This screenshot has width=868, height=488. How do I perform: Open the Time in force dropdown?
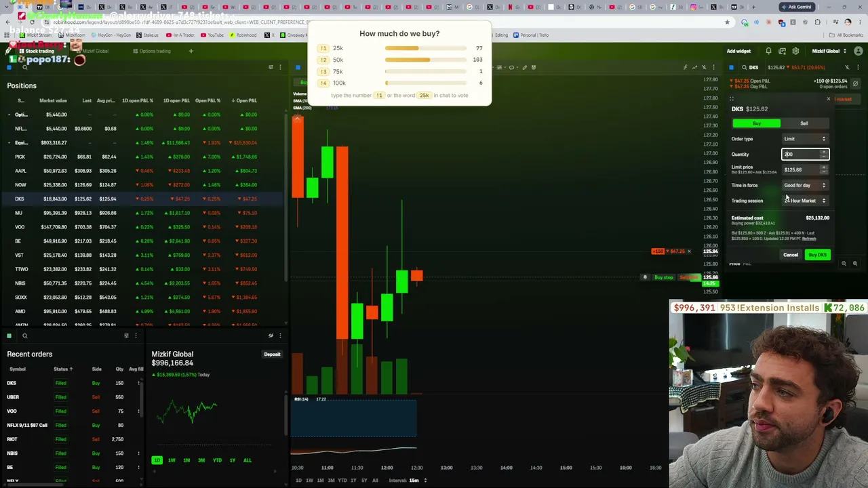click(805, 185)
